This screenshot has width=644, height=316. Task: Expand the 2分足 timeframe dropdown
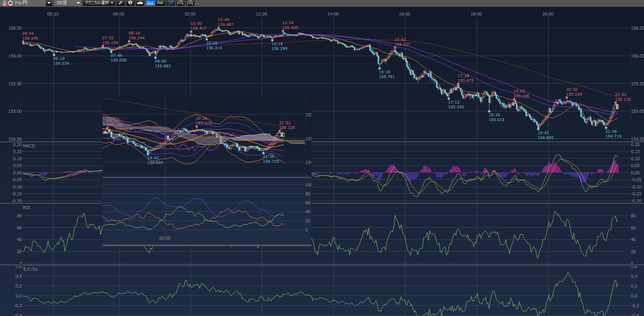click(78, 3)
